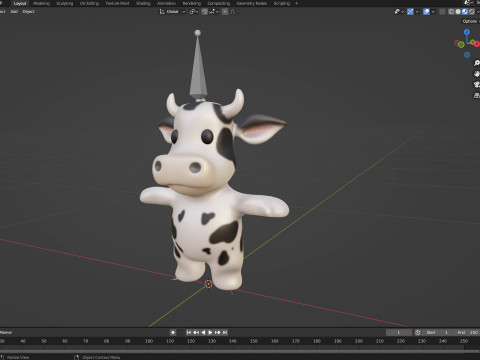Image resolution: width=480 pixels, height=360 pixels.
Task: Play animation in reverse
Action: coord(203,332)
